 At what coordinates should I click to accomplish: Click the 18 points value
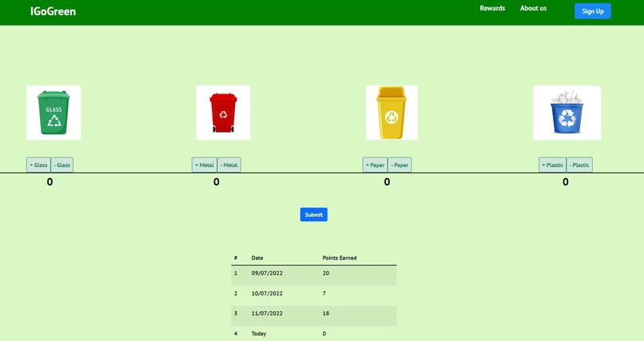click(326, 313)
